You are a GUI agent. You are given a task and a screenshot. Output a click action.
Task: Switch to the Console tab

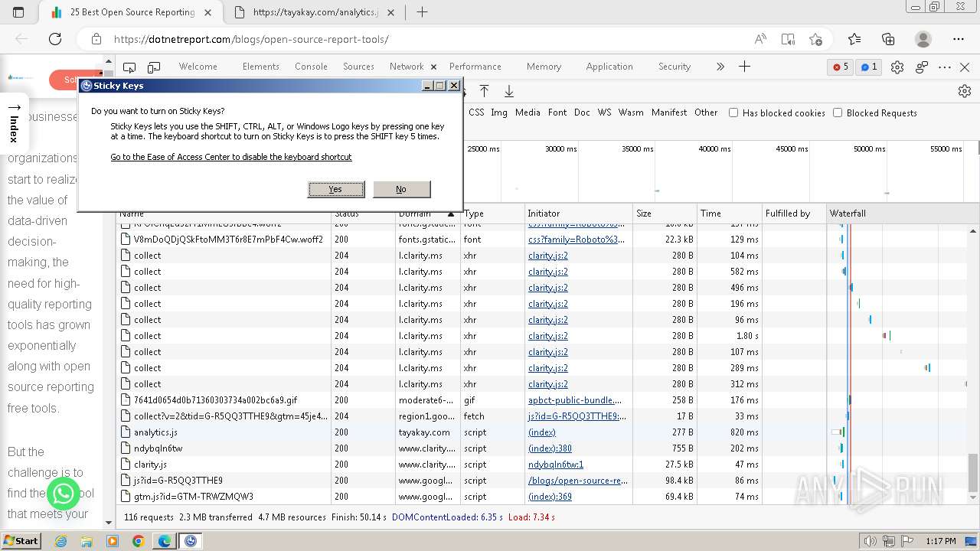coord(311,67)
